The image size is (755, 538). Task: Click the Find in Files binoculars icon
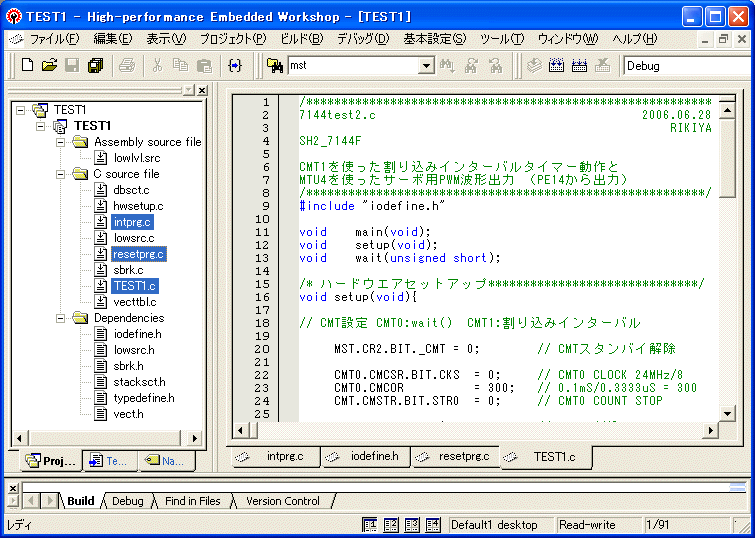tap(275, 66)
